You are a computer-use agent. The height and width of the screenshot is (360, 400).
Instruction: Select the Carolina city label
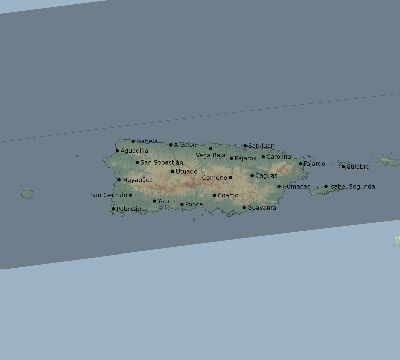(x=279, y=156)
